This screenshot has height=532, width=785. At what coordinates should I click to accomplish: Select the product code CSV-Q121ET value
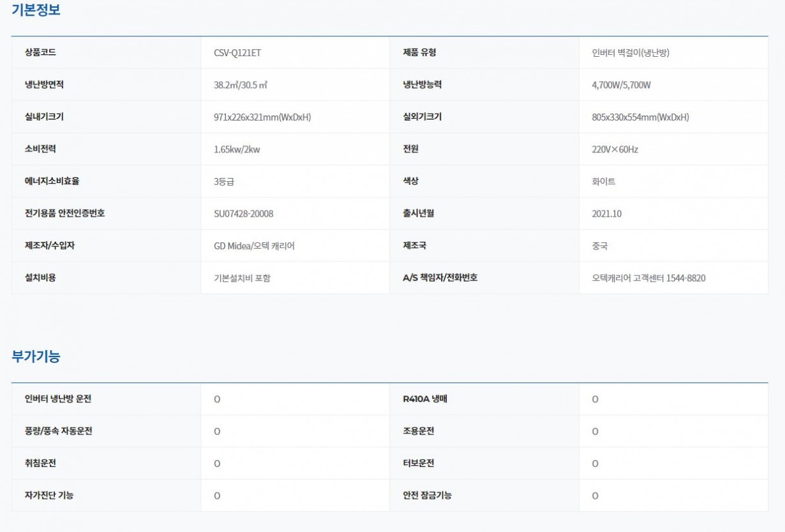[x=237, y=53]
